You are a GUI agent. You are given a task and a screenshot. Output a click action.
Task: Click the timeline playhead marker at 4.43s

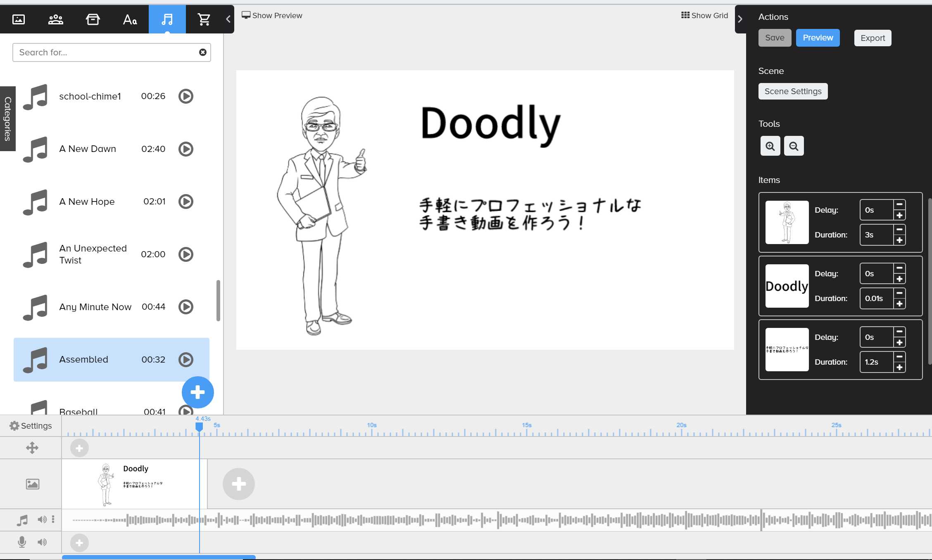pyautogui.click(x=199, y=427)
